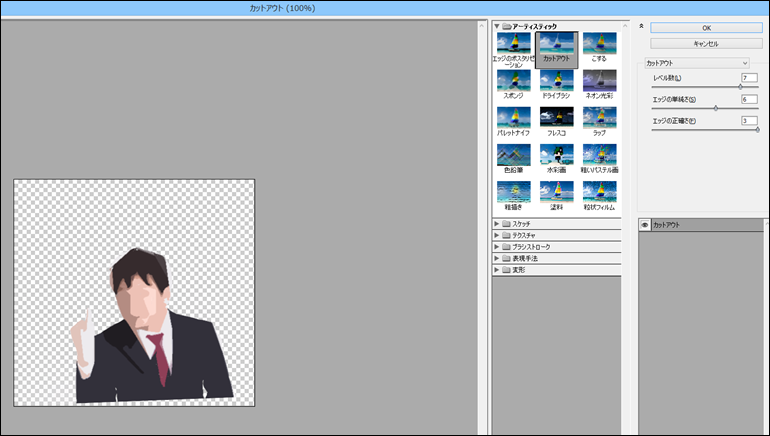The image size is (770, 436).
Task: Apply the スポンジ filter thumbnail
Action: coord(513,81)
